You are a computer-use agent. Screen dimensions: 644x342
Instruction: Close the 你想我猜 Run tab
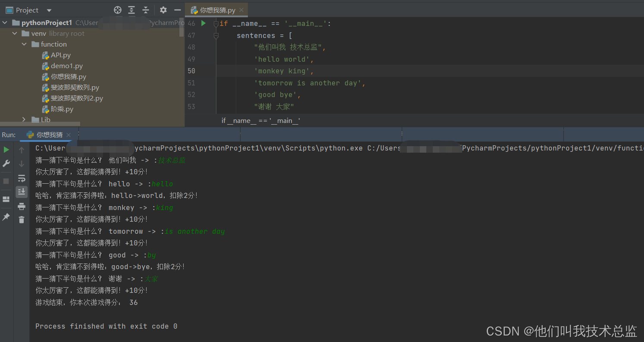[x=68, y=135]
